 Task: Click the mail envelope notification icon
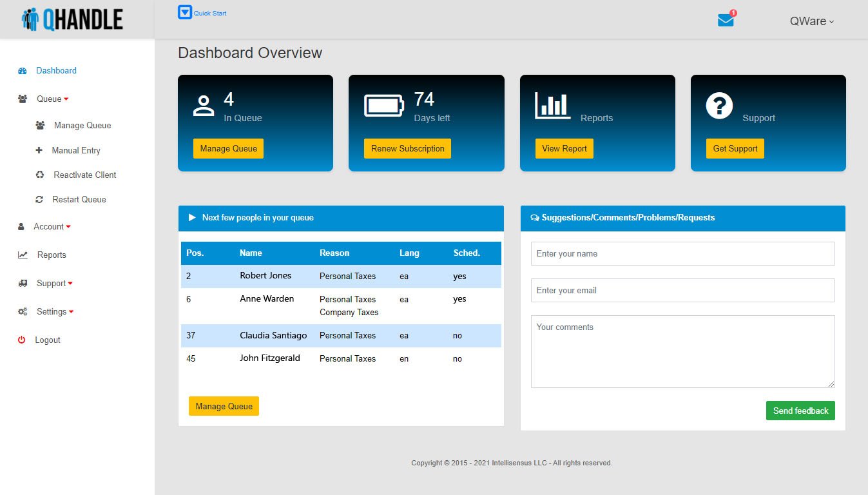click(726, 21)
